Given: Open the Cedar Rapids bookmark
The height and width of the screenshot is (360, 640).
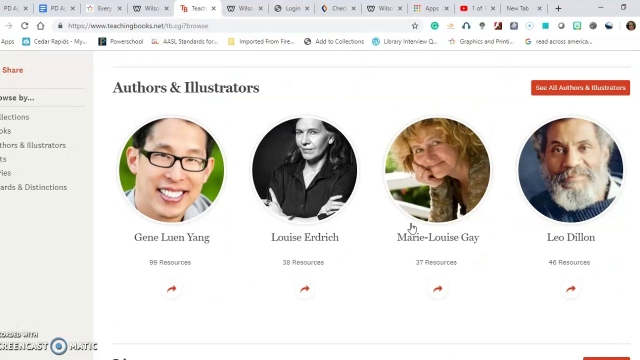Looking at the screenshot, I should [55, 42].
